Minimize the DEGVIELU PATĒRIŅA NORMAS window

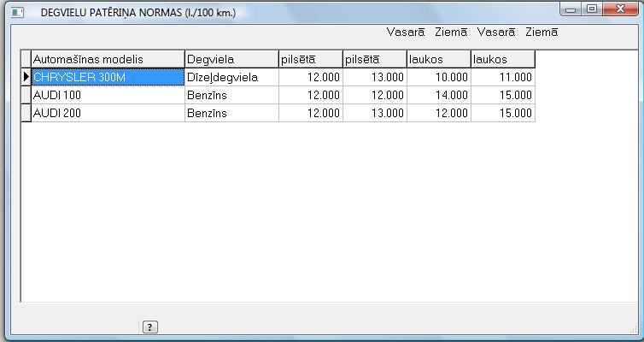tap(571, 9)
